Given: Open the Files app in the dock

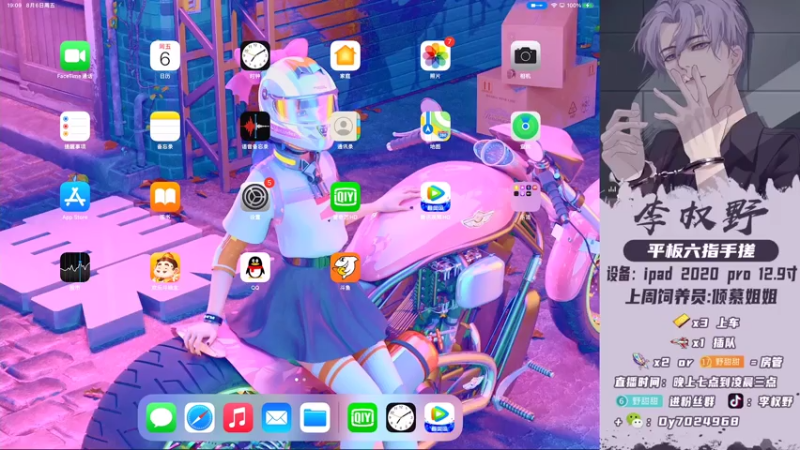Looking at the screenshot, I should (315, 417).
